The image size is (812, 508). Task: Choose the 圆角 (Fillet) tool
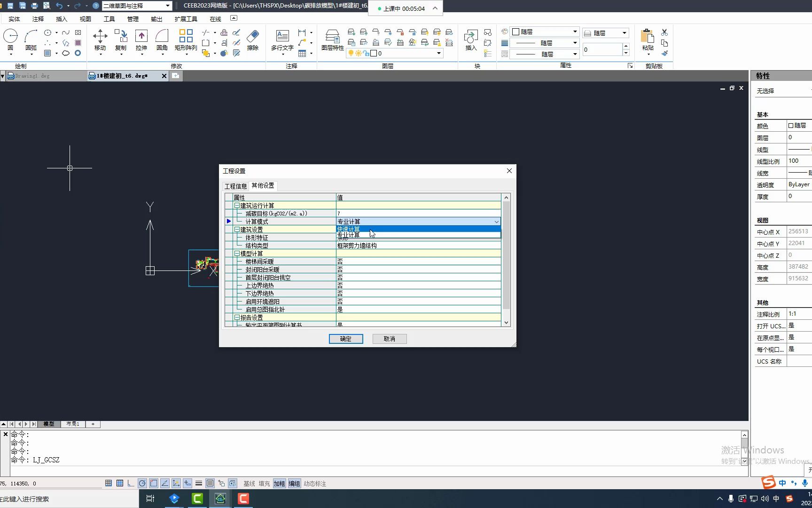tap(162, 40)
